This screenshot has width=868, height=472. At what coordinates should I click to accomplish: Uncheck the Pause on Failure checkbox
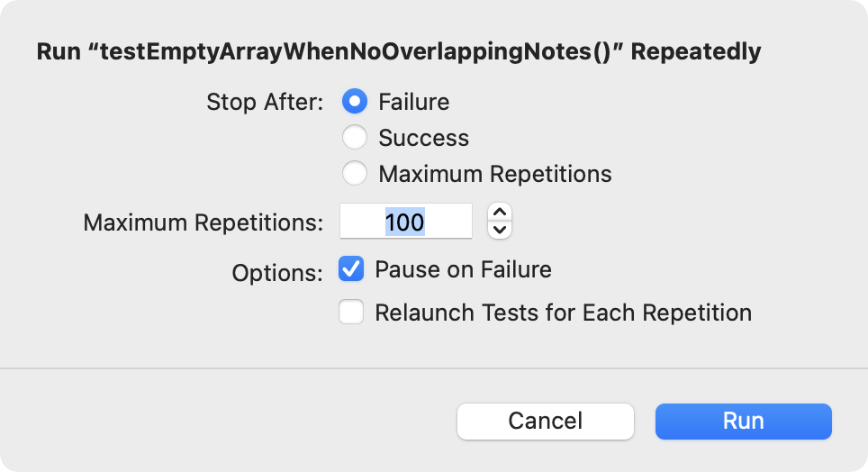(x=351, y=269)
